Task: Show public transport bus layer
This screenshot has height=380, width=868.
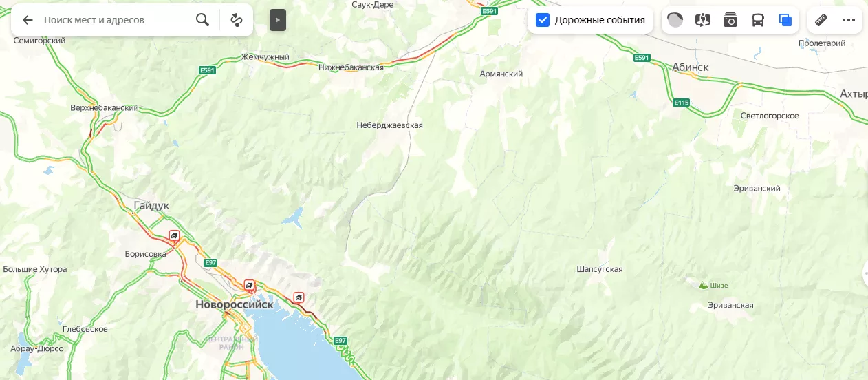Action: (x=758, y=20)
